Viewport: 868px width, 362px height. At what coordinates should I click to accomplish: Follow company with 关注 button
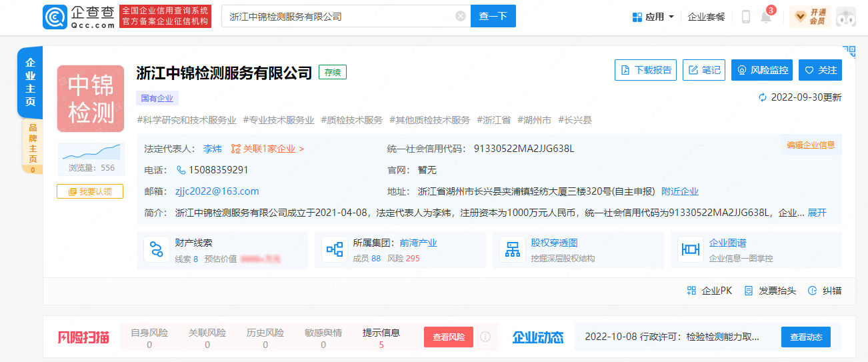click(x=820, y=70)
